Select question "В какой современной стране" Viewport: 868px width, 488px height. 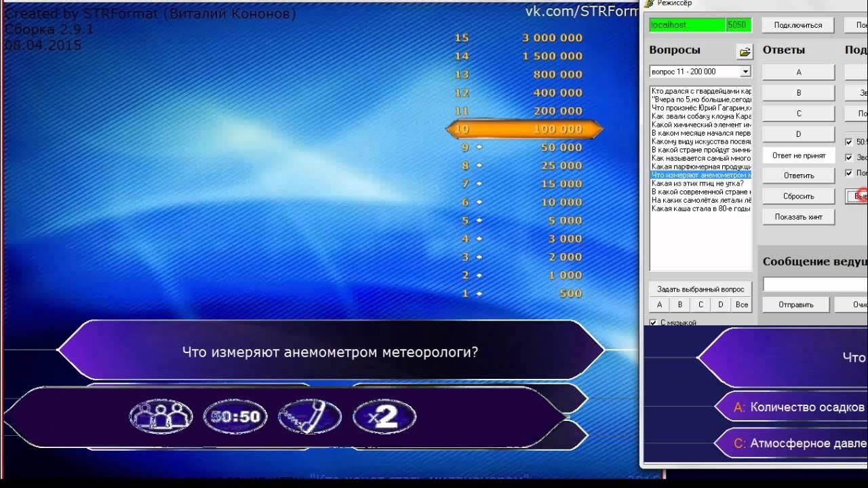click(701, 192)
